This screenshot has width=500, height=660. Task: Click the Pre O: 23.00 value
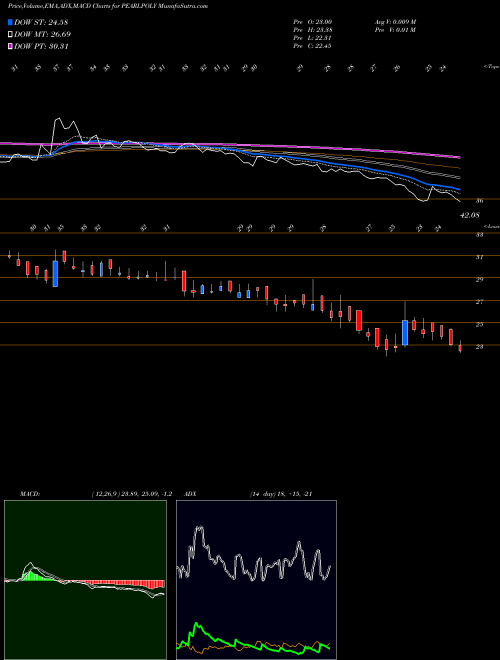pyautogui.click(x=313, y=22)
